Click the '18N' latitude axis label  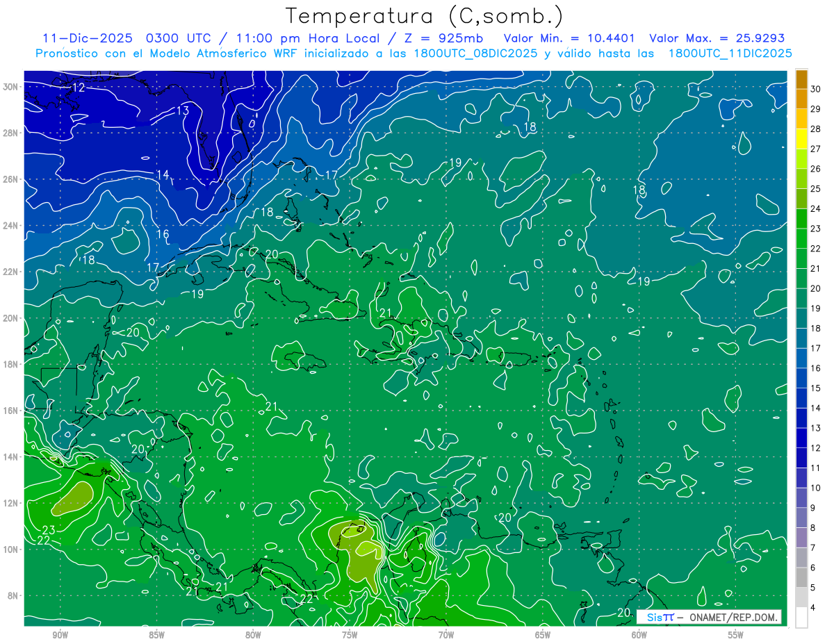pos(11,364)
